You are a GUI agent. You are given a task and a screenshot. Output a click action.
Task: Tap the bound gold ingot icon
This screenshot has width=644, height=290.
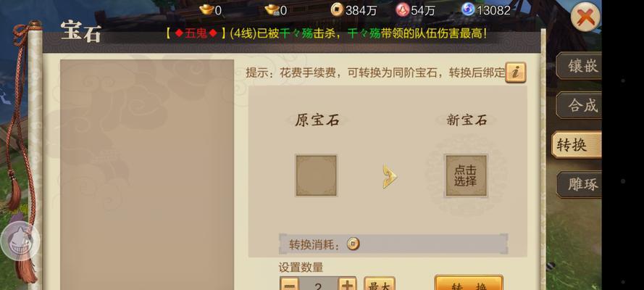(x=272, y=9)
